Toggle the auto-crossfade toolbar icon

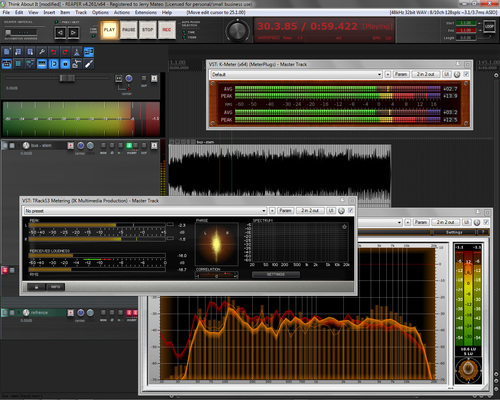pos(89,52)
